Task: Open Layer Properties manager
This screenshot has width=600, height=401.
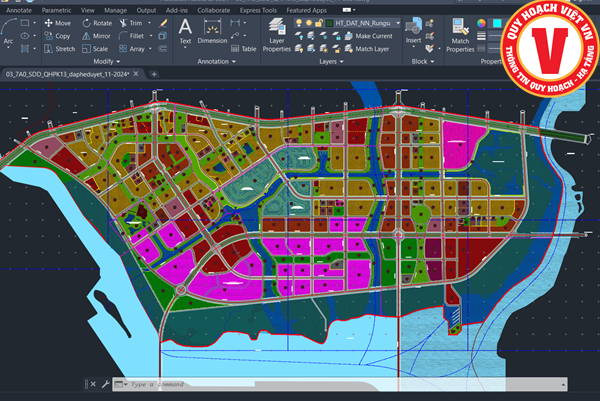Action: [277, 35]
